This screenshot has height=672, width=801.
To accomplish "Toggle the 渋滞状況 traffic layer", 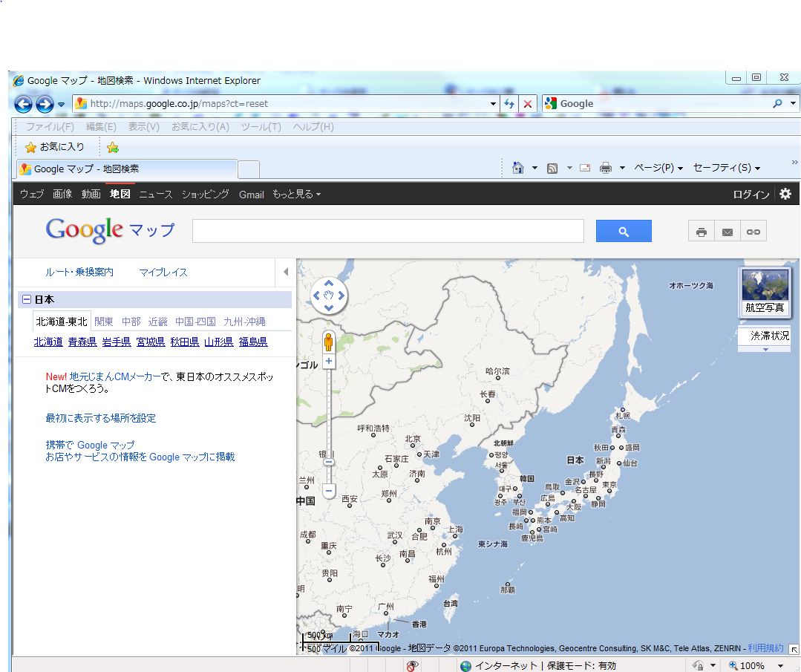I will (x=764, y=336).
